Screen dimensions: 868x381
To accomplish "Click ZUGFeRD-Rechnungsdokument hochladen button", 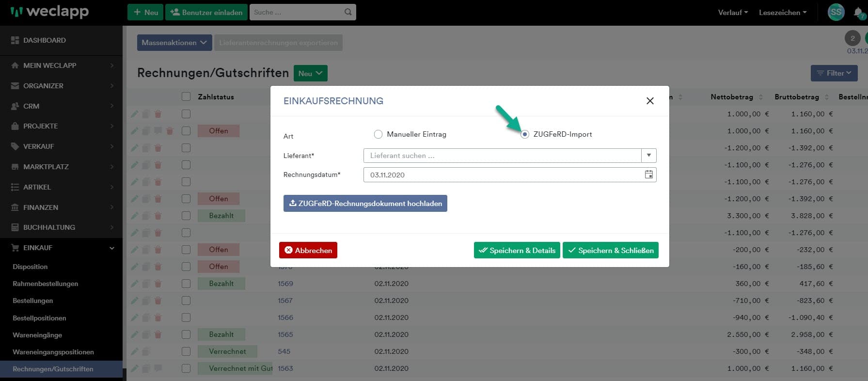I will (365, 204).
